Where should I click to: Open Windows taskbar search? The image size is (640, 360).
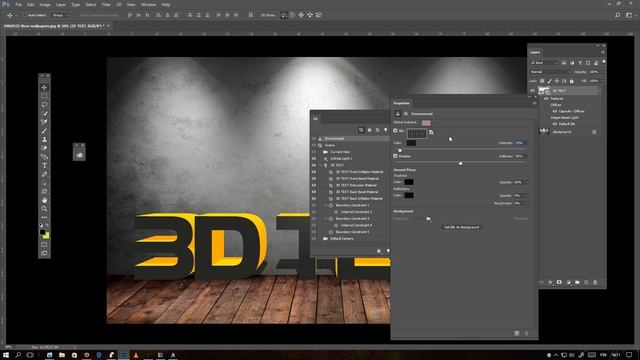point(18,355)
